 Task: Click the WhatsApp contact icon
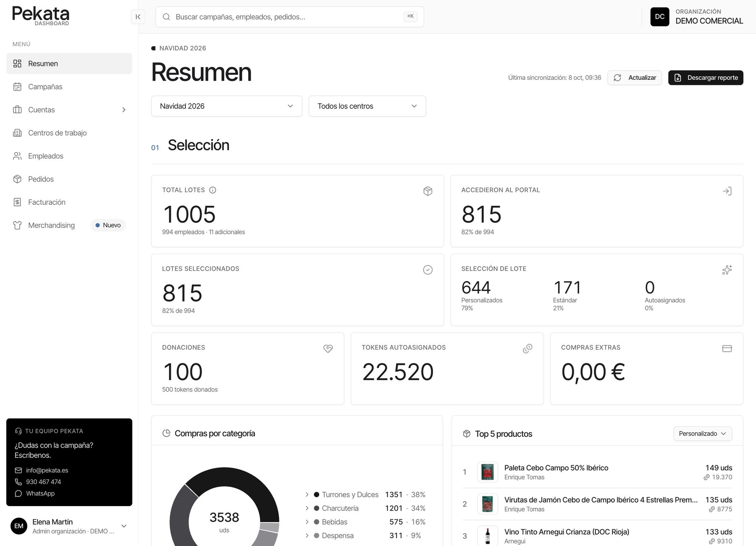point(18,493)
